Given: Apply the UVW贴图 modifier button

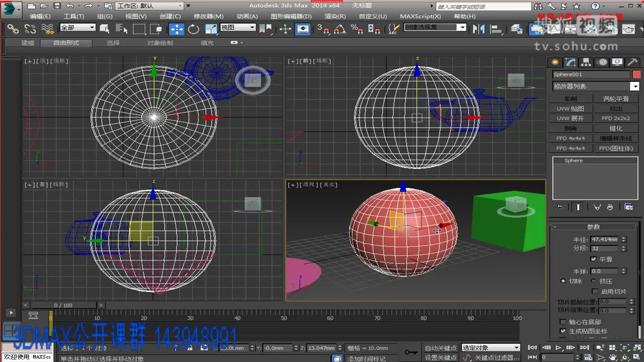Looking at the screenshot, I should 570,108.
